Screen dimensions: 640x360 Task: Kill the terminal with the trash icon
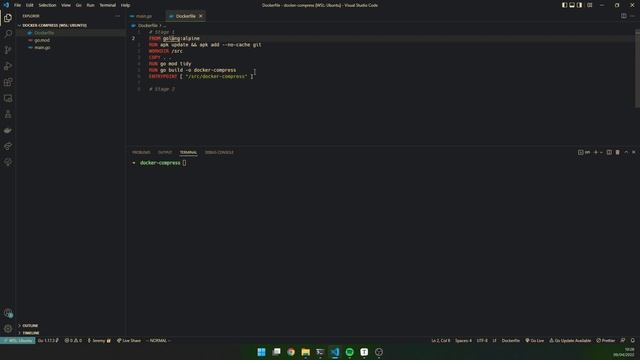click(618, 152)
